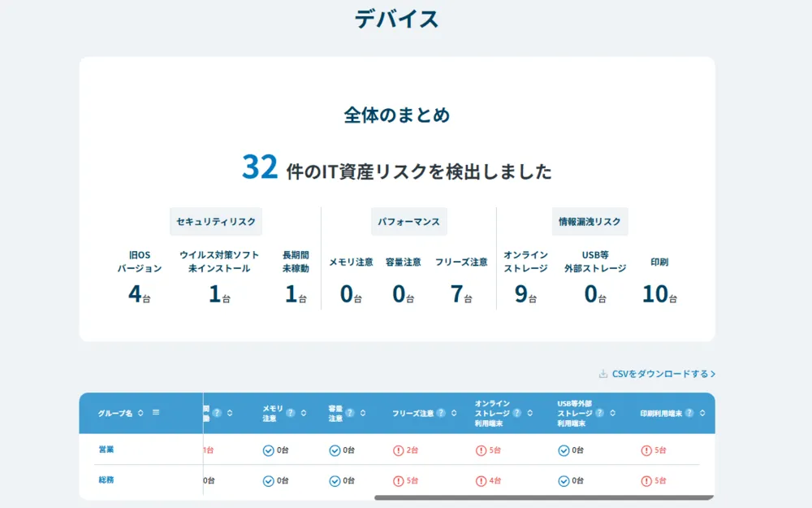Viewport: 812px width, 508px height.
Task: Select the パフォーマンス category label
Action: (x=408, y=222)
